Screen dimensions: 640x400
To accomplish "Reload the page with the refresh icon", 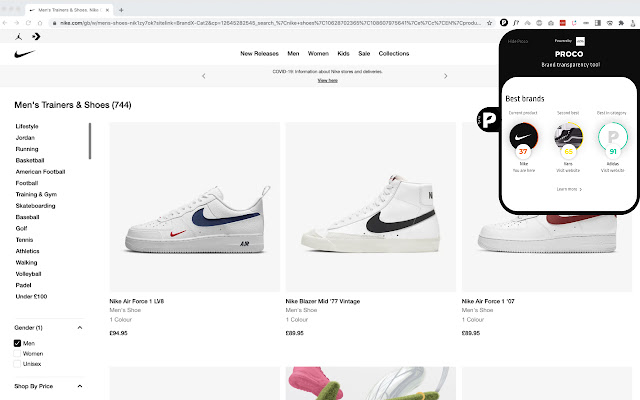I will click(28, 23).
